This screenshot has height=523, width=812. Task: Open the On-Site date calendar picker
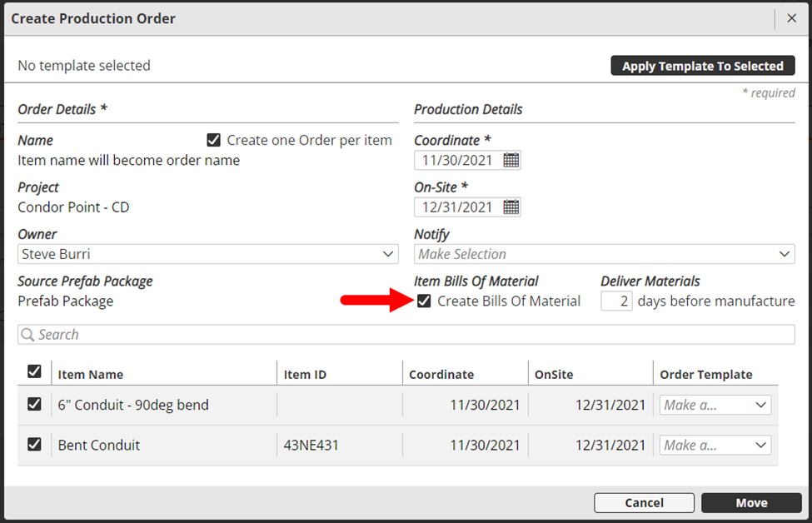511,207
